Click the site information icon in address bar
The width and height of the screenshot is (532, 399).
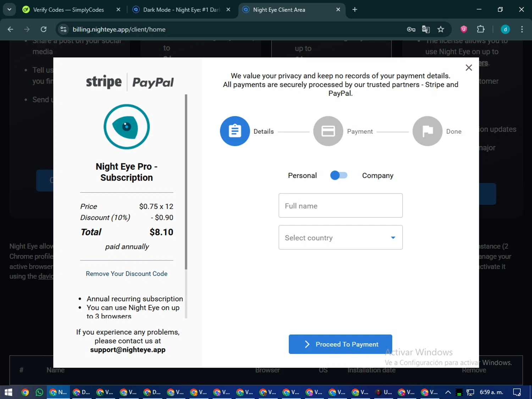point(63,29)
